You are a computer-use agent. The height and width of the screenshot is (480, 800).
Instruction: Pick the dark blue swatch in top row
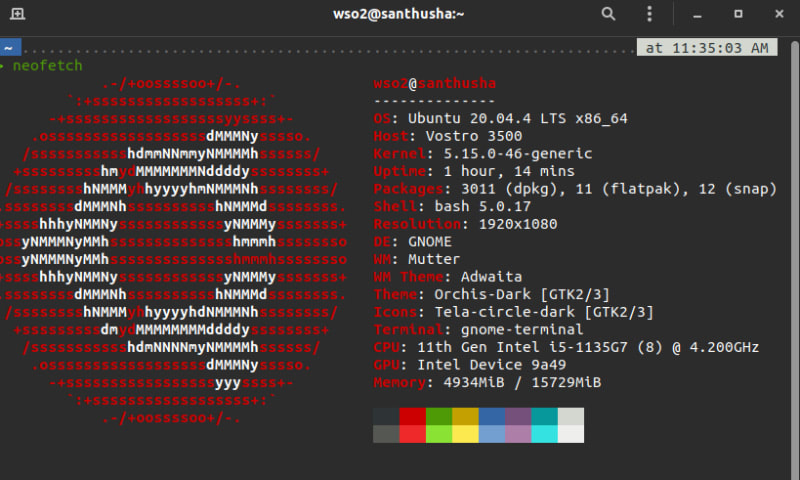pyautogui.click(x=492, y=416)
